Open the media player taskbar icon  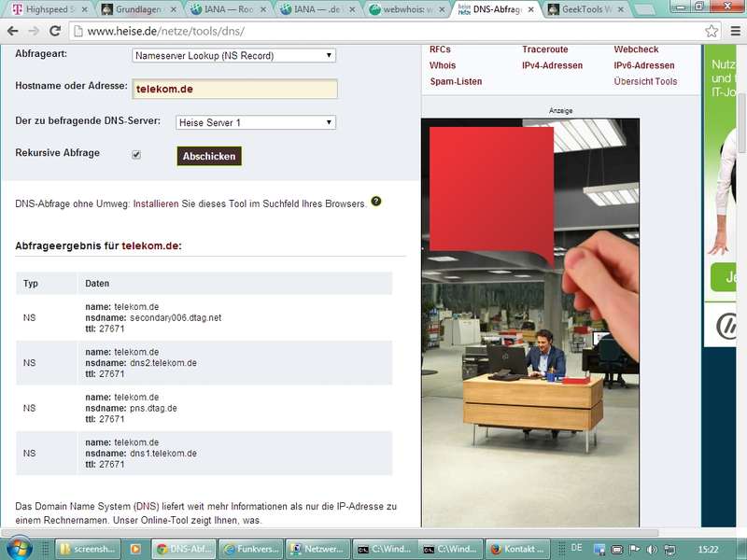[135, 549]
